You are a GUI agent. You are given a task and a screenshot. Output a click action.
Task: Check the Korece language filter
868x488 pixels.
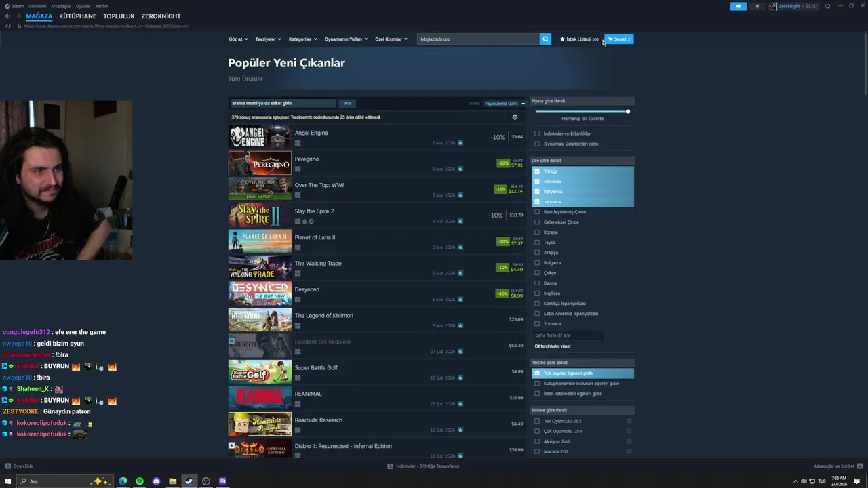(x=537, y=232)
